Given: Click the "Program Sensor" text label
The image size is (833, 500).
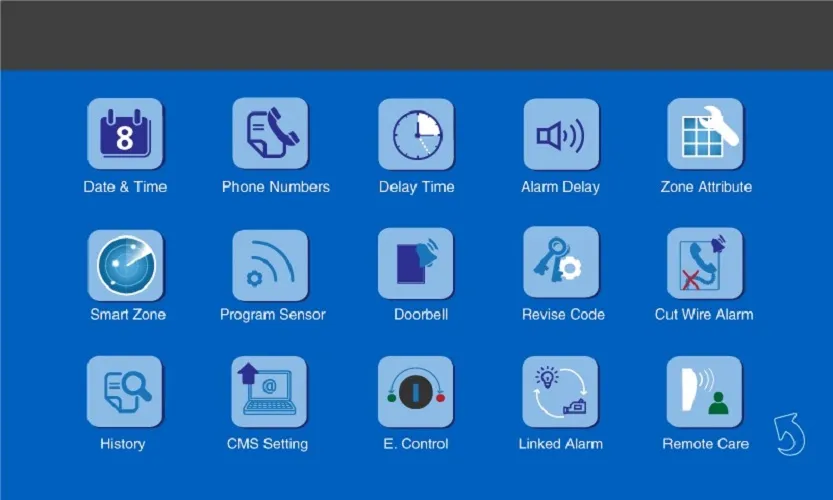Looking at the screenshot, I should tap(273, 315).
